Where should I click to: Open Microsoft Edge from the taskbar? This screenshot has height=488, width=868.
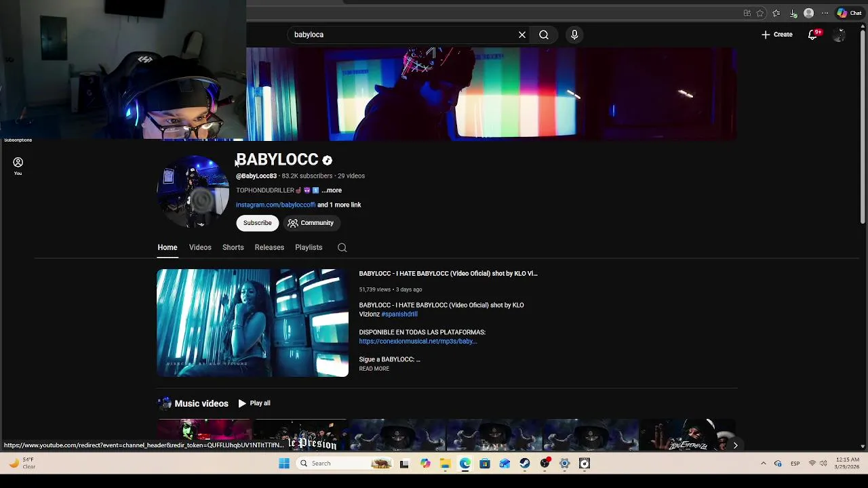465,464
